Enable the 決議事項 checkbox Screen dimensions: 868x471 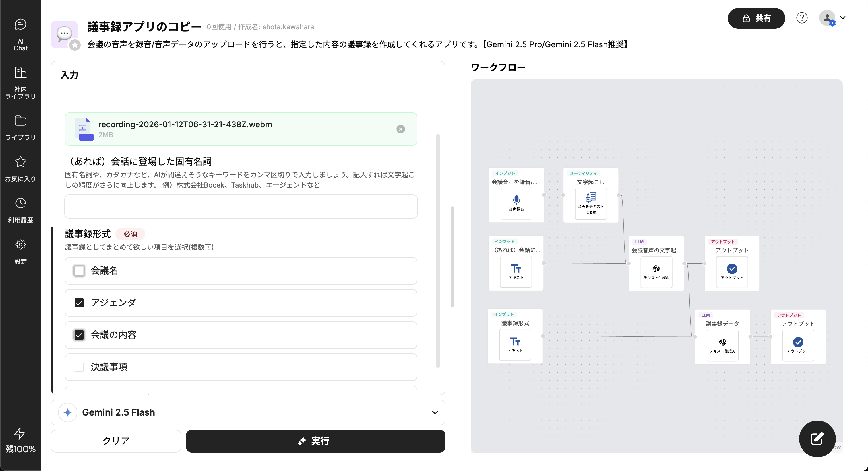79,367
